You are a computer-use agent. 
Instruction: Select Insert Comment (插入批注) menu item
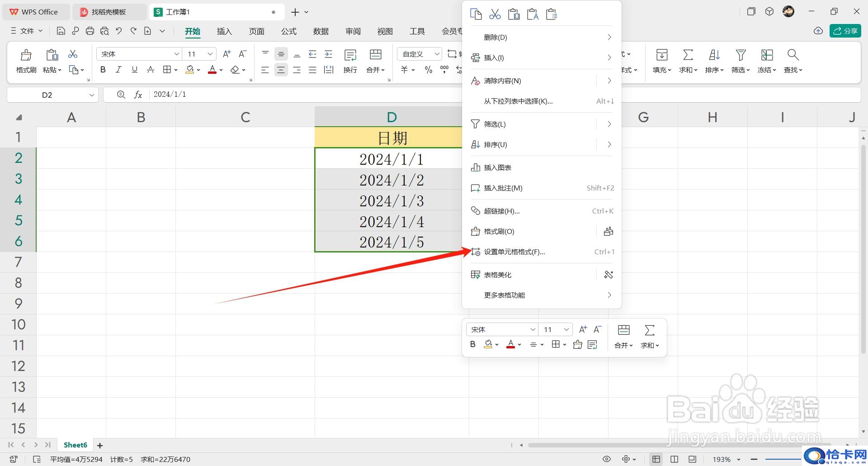(542, 188)
